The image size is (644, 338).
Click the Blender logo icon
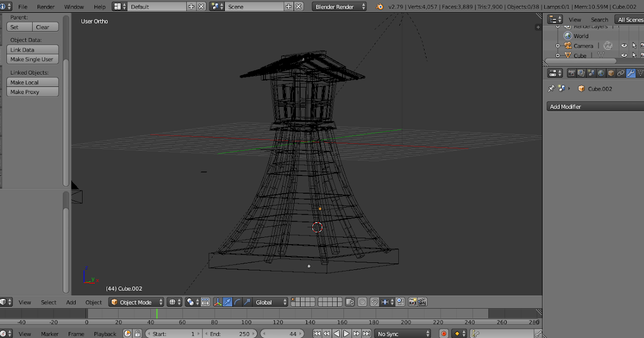tap(379, 7)
